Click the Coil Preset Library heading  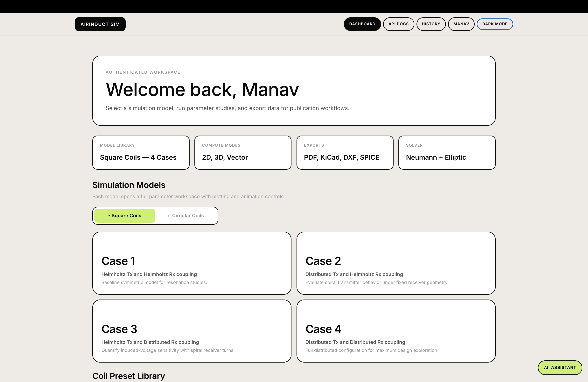pos(129,376)
